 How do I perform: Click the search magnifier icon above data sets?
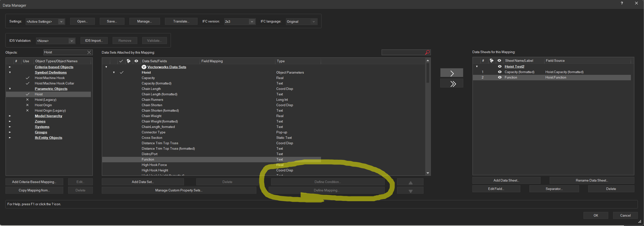pos(427,52)
